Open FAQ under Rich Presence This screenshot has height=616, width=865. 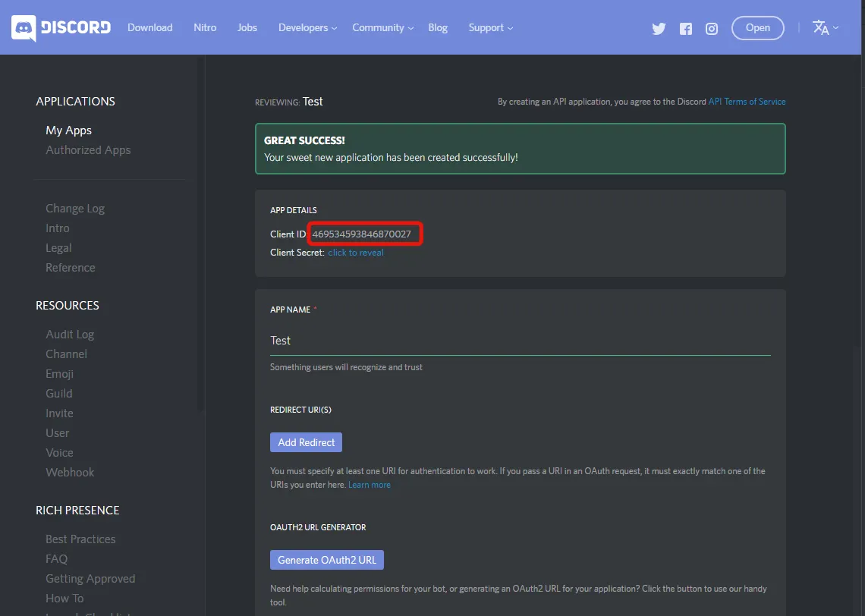click(56, 558)
